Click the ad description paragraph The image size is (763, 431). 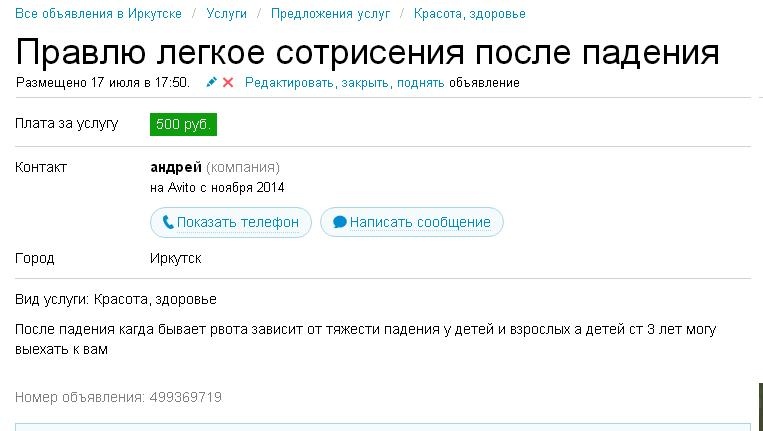pos(366,339)
